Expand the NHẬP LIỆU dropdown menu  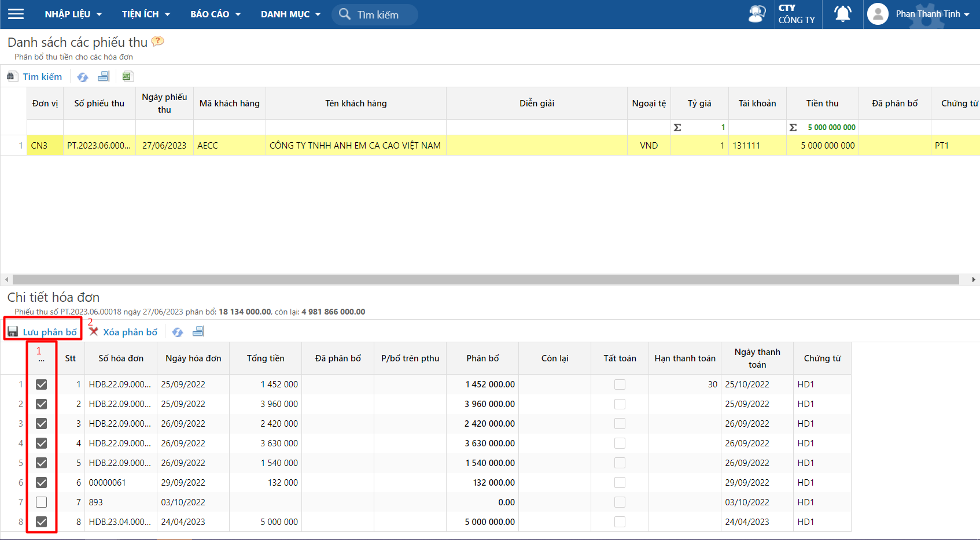pos(73,14)
